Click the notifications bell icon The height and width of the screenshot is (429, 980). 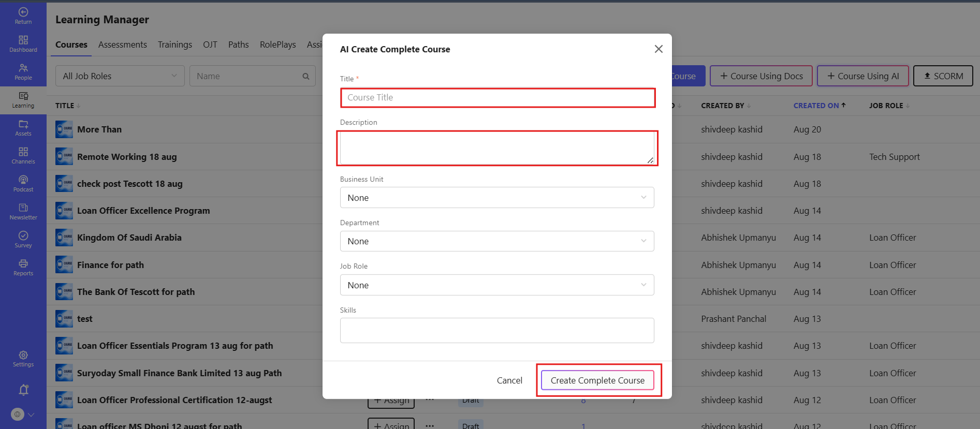click(x=23, y=390)
